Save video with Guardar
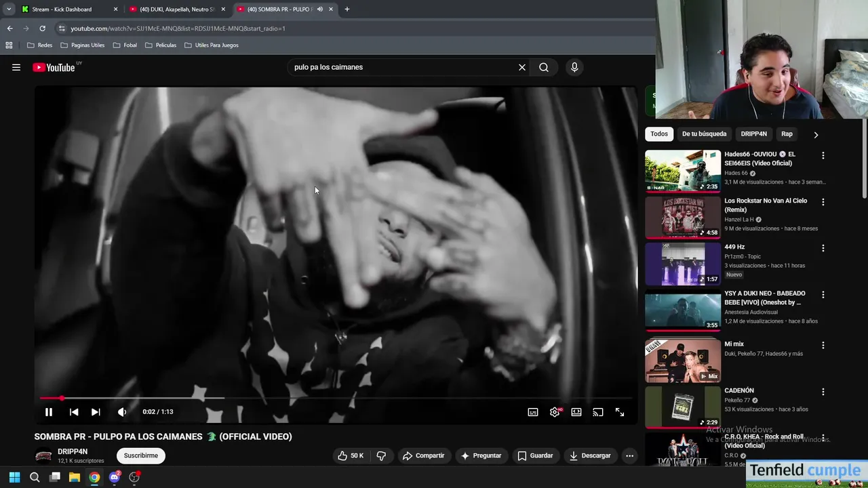This screenshot has width=868, height=488. [535, 455]
